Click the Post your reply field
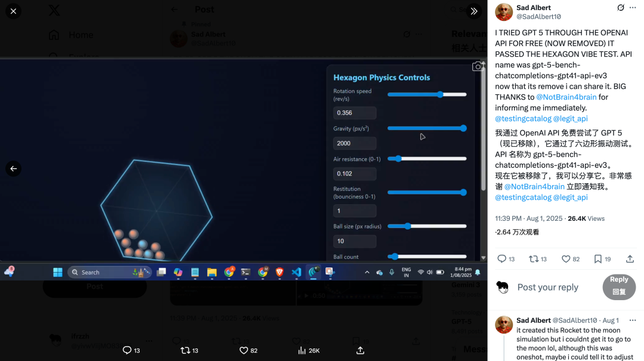 (547, 288)
